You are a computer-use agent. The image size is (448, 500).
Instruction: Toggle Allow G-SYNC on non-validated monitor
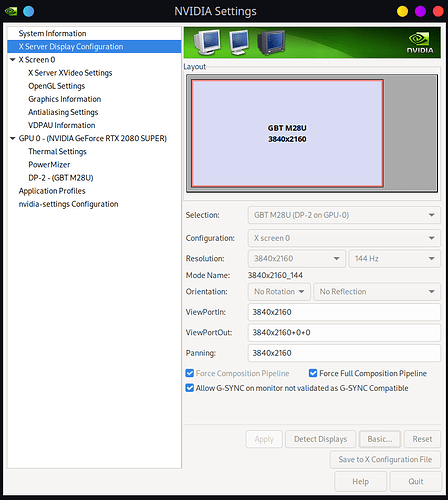click(x=190, y=388)
